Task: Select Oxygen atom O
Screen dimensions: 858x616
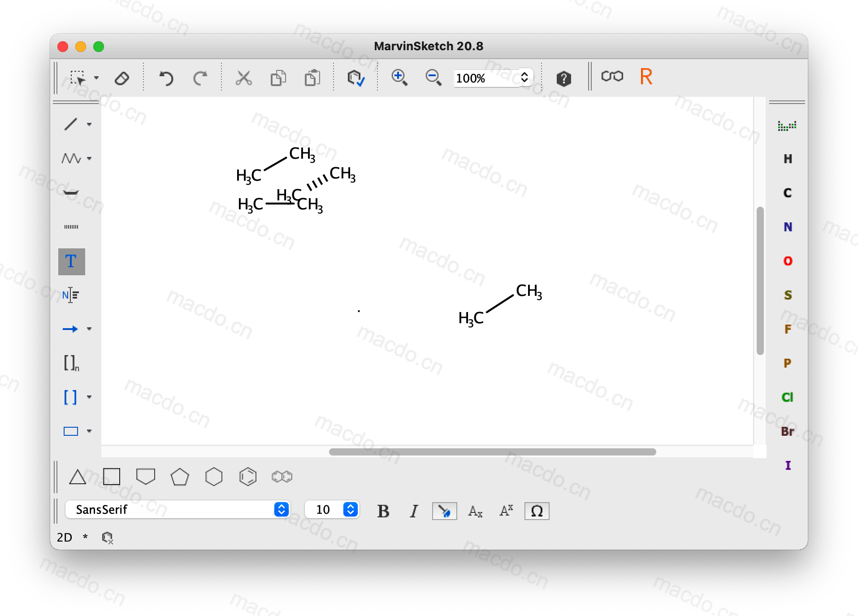Action: (x=788, y=261)
